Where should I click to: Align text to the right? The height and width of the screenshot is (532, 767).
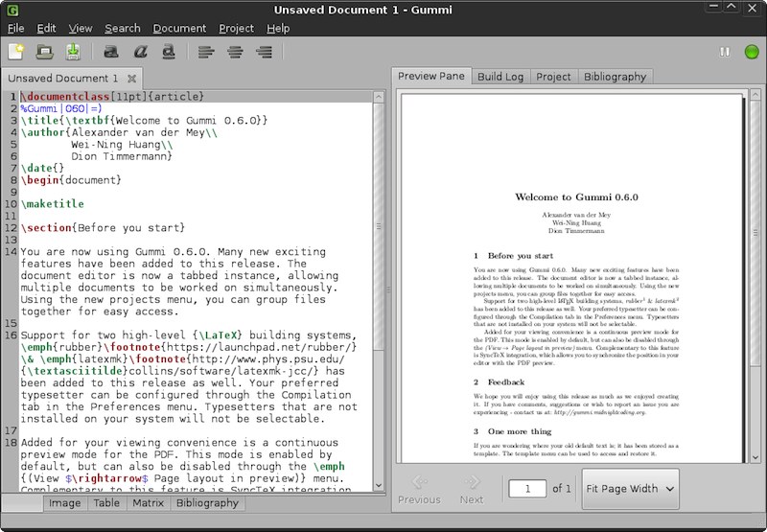265,52
